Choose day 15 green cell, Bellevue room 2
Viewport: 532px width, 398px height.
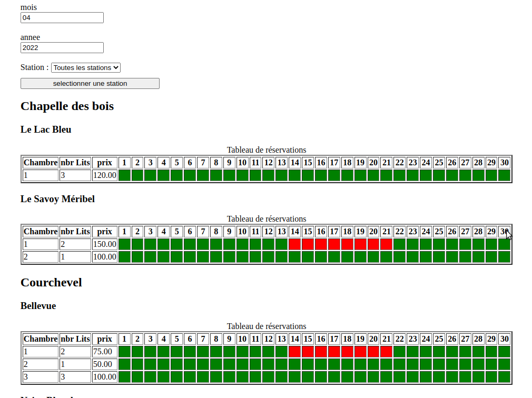click(x=308, y=364)
